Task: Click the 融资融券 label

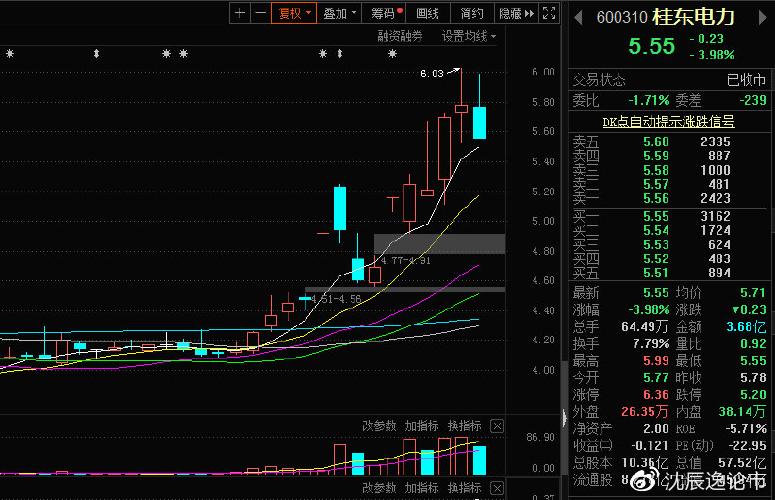Action: [x=400, y=36]
